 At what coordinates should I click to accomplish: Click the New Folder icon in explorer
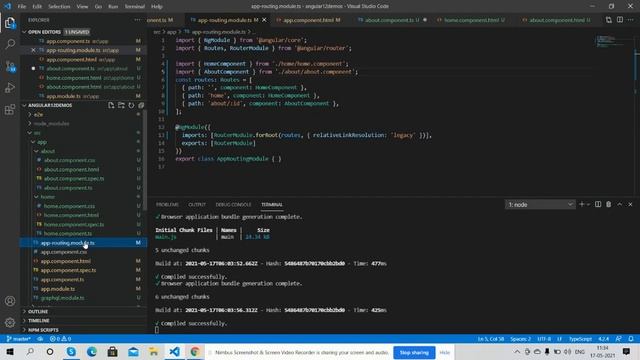121,105
